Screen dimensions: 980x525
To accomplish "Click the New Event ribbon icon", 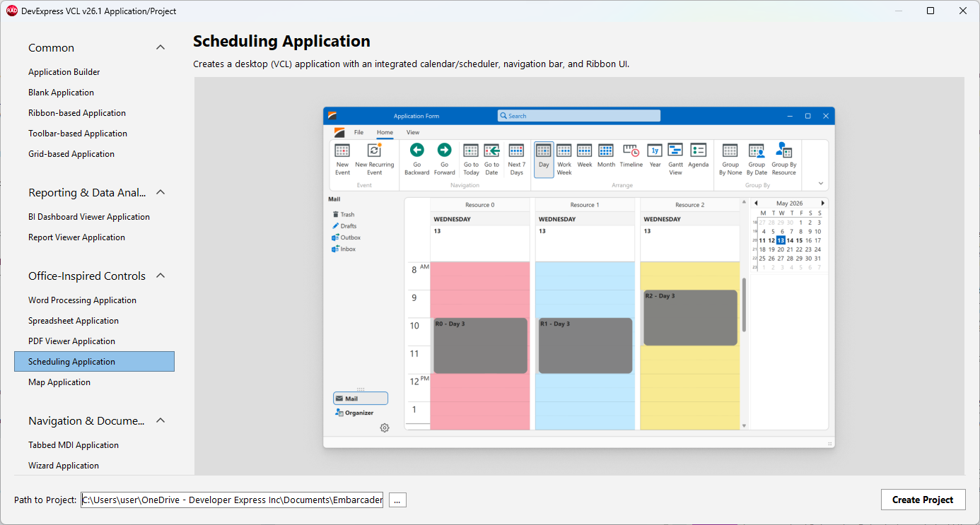I will coord(342,151).
